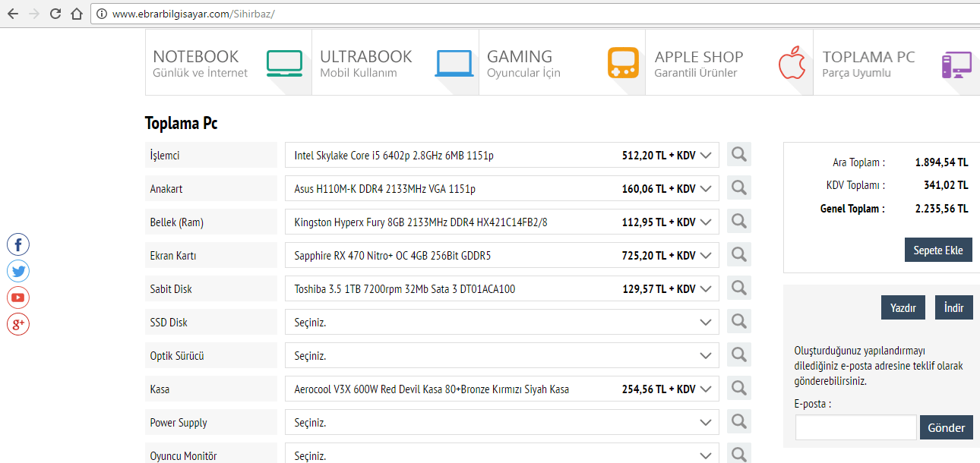Click the Sepete Ekle button
This screenshot has height=463, width=980.
[938, 250]
